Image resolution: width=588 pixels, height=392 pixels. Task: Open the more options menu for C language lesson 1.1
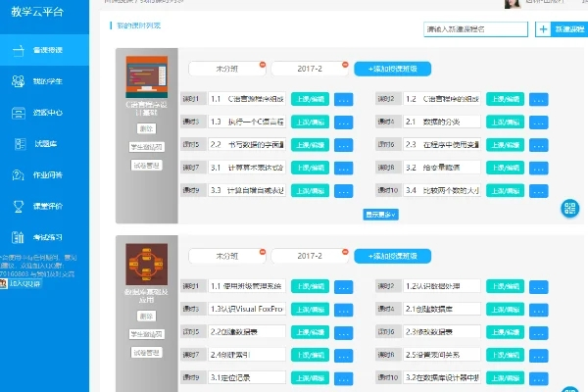point(344,99)
